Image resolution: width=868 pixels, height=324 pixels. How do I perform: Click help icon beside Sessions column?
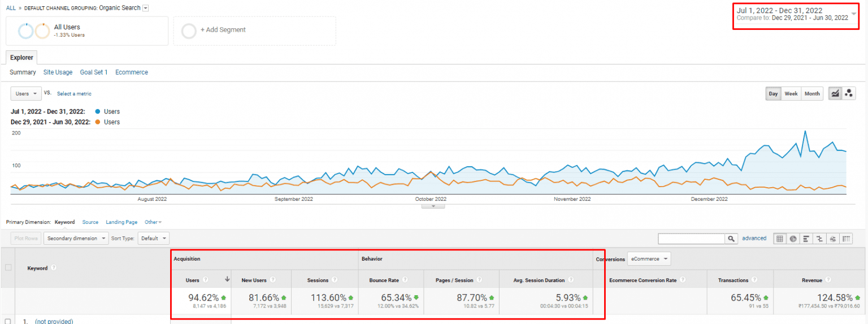click(x=334, y=279)
